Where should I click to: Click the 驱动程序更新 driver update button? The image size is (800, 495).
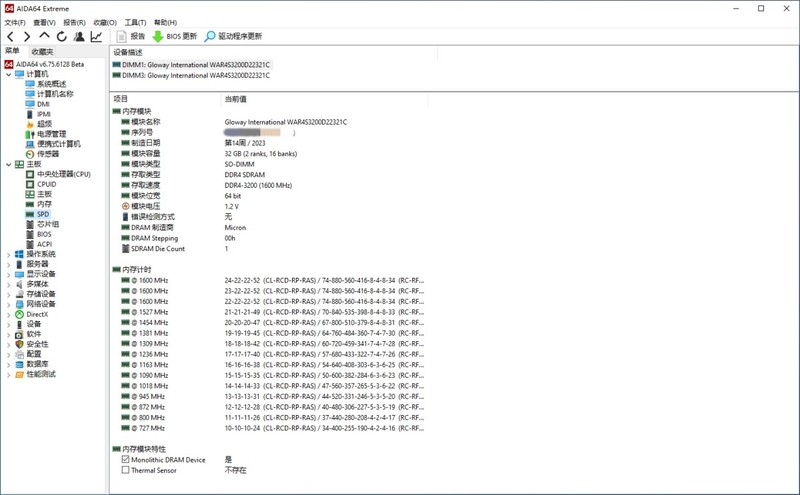233,36
